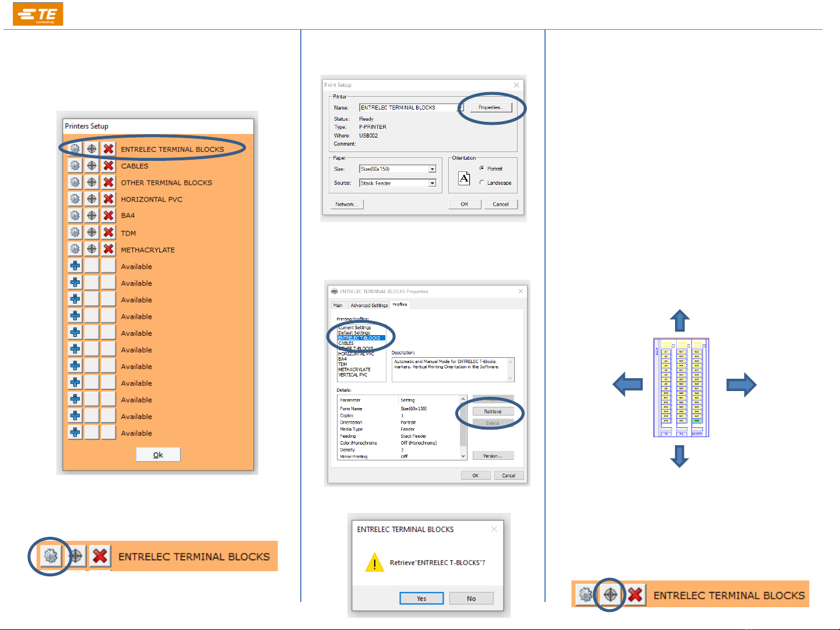
Task: Open the printer Name dropdown
Action: coord(460,108)
